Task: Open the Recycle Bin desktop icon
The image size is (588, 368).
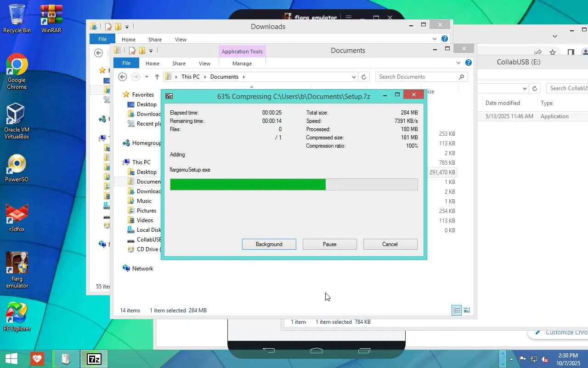Action: pyautogui.click(x=17, y=18)
